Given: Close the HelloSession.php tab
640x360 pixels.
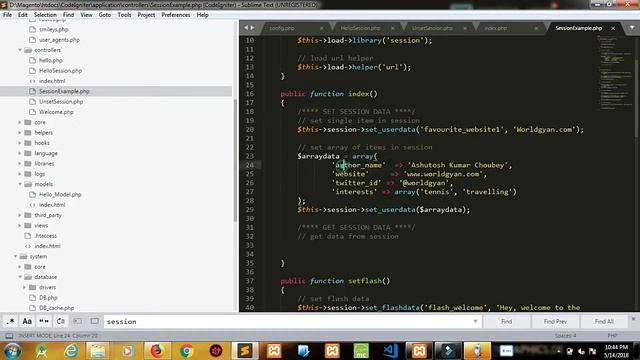Looking at the screenshot, I should [392, 28].
